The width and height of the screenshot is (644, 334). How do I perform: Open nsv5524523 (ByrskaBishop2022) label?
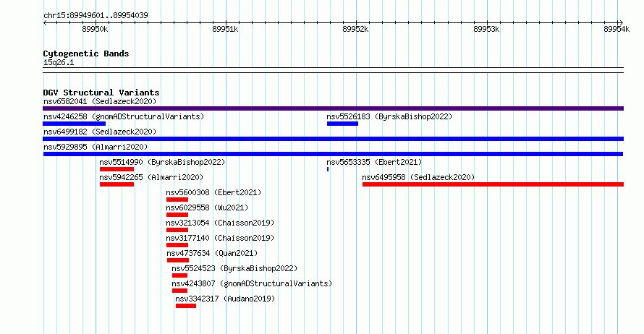point(234,268)
